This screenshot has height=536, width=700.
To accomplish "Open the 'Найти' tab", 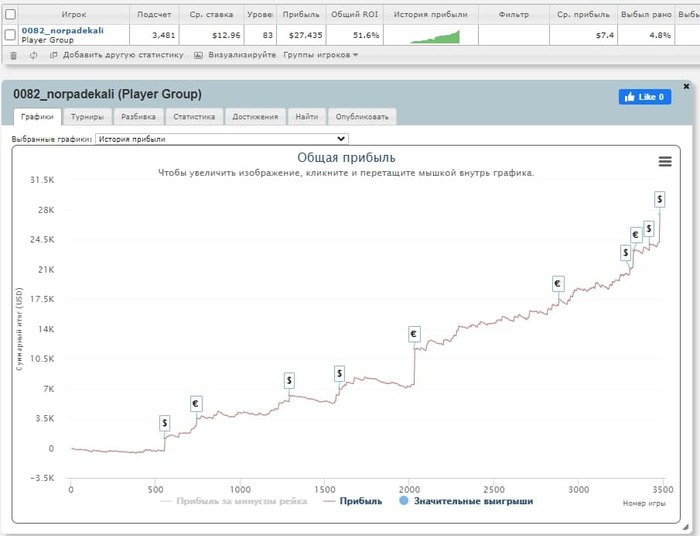I will (x=307, y=116).
